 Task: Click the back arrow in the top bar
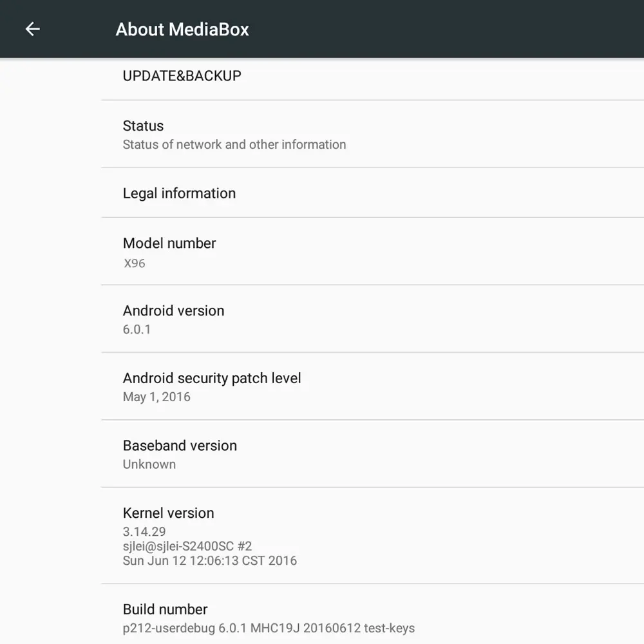pyautogui.click(x=32, y=29)
